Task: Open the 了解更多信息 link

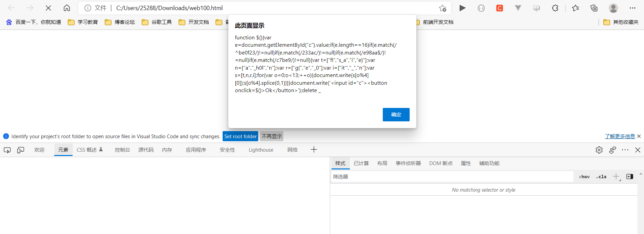Action: (x=620, y=136)
